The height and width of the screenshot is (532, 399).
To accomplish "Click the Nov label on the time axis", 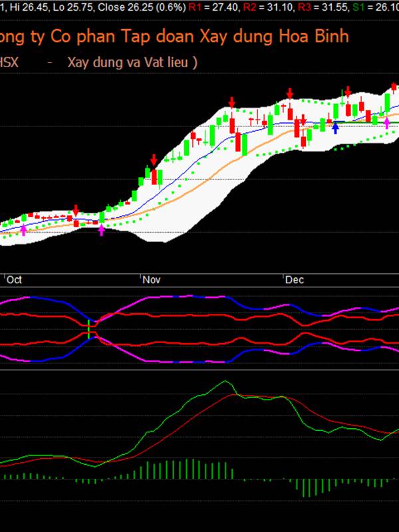I will click(152, 279).
